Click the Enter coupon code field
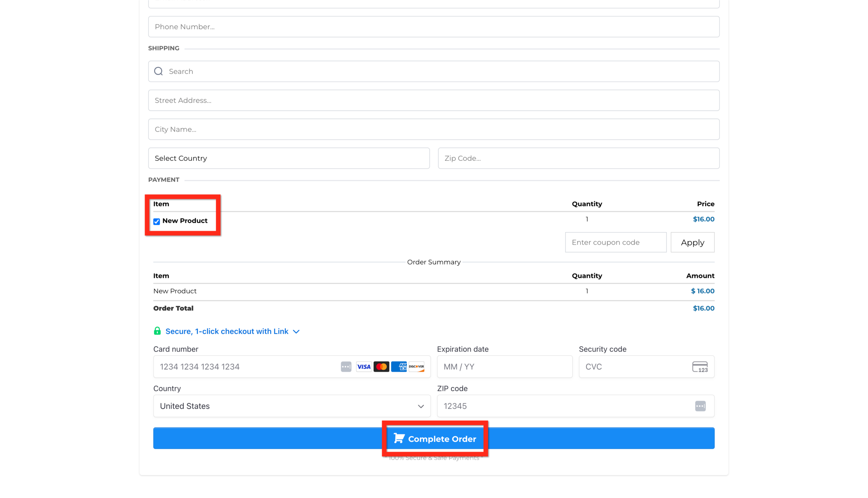The image size is (868, 498). tap(615, 242)
